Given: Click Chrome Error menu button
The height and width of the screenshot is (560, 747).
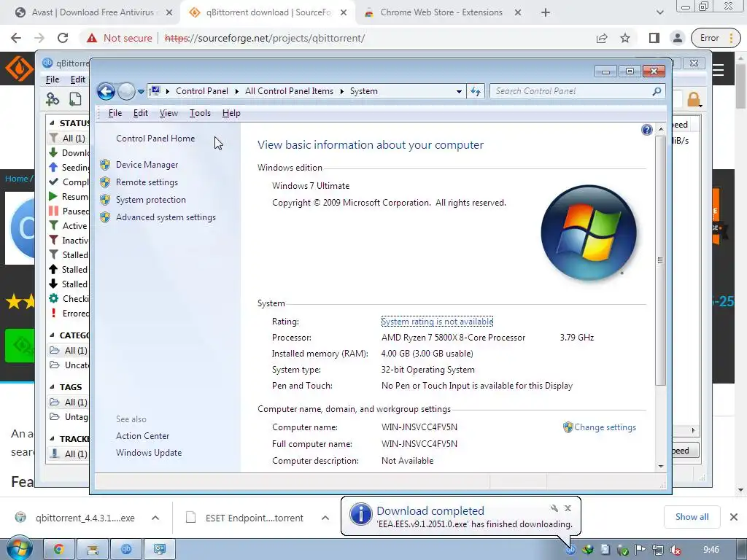Looking at the screenshot, I should click(716, 38).
